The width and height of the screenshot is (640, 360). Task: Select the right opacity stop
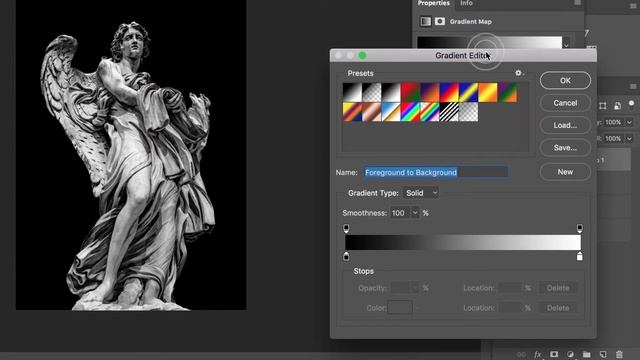click(x=580, y=228)
